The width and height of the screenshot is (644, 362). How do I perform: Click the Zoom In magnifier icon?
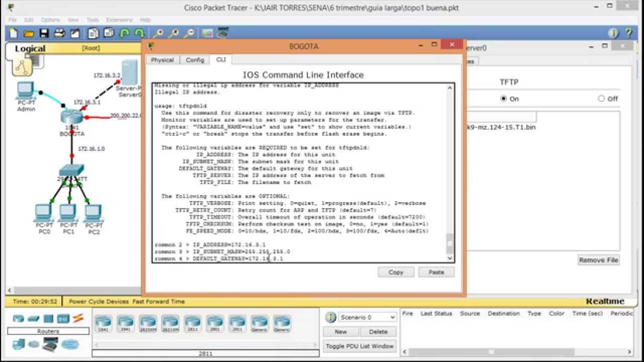158,34
